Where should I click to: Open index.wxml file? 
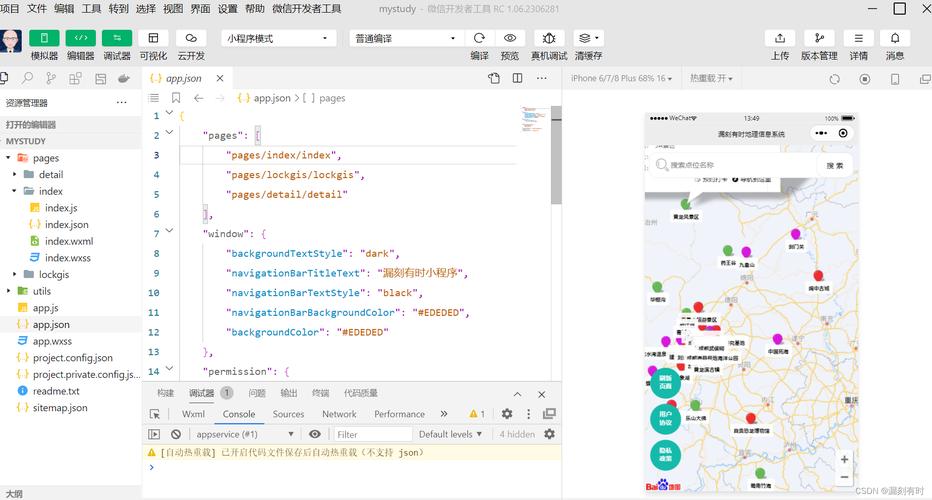pyautogui.click(x=69, y=241)
